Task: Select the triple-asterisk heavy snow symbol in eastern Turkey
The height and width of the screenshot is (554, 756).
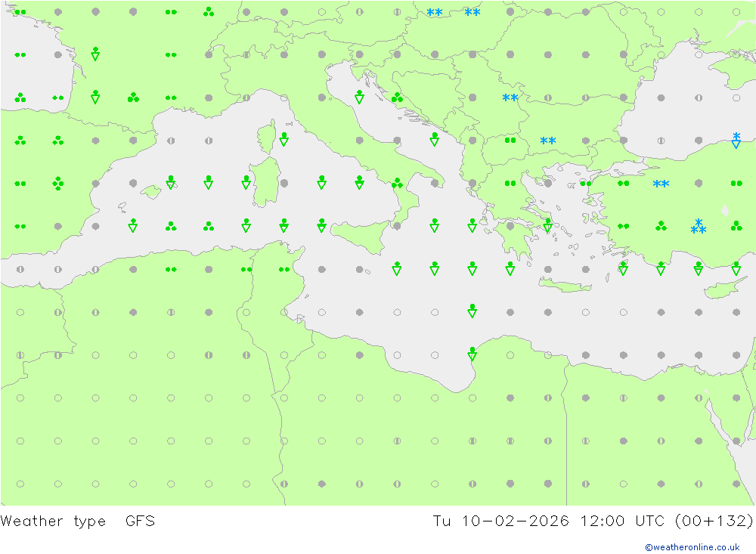Action: [x=699, y=227]
